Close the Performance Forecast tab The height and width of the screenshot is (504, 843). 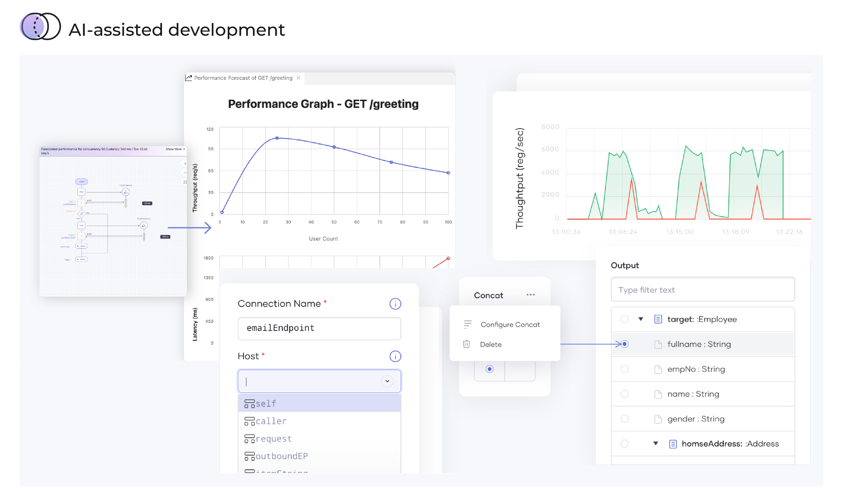pos(298,78)
